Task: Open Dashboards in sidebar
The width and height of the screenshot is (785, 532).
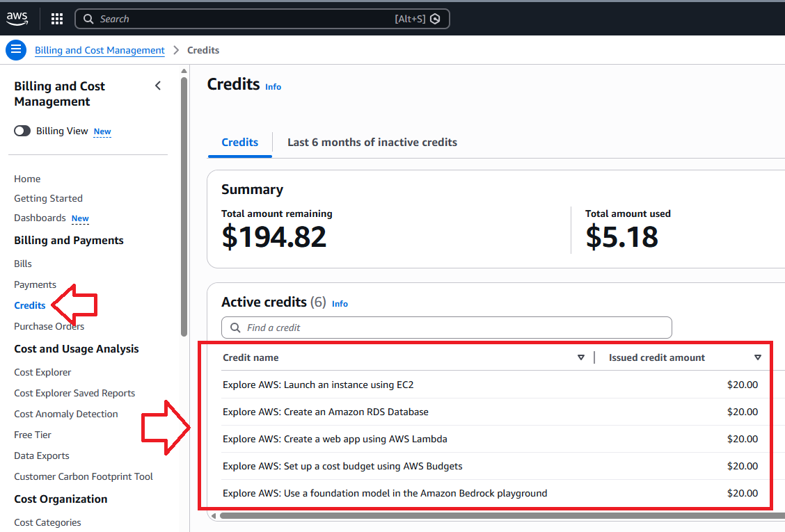Action: click(x=40, y=218)
